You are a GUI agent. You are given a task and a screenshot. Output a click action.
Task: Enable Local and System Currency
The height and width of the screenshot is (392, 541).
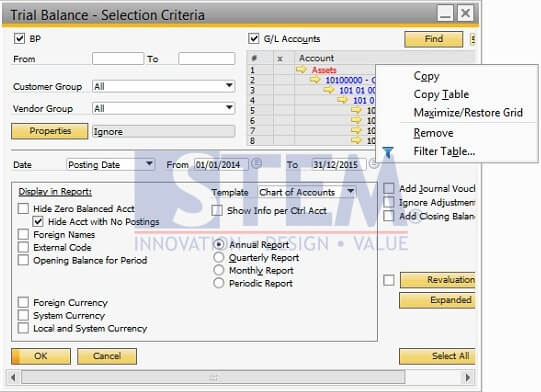point(23,328)
